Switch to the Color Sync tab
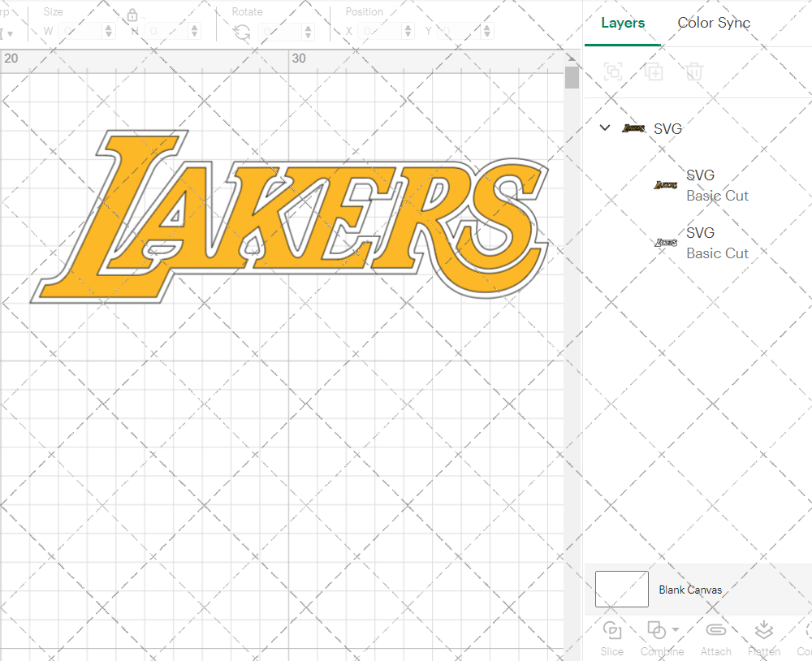Image resolution: width=812 pixels, height=661 pixels. pyautogui.click(x=714, y=23)
